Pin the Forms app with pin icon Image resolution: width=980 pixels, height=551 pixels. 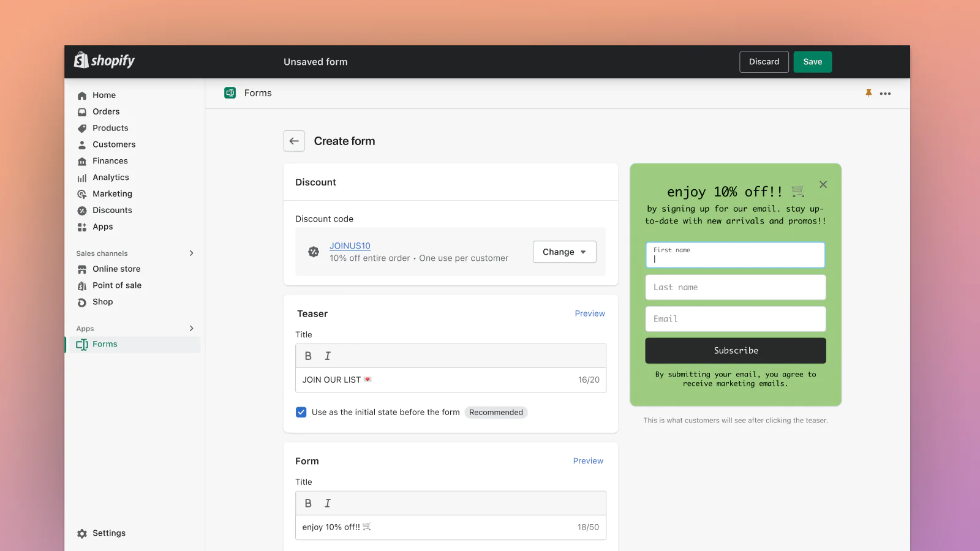click(x=869, y=93)
